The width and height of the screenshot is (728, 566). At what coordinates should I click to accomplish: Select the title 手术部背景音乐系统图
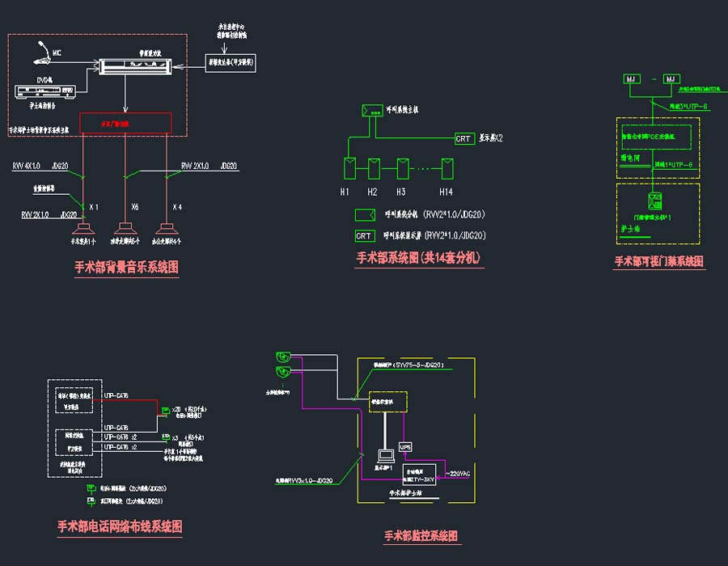coord(126,267)
